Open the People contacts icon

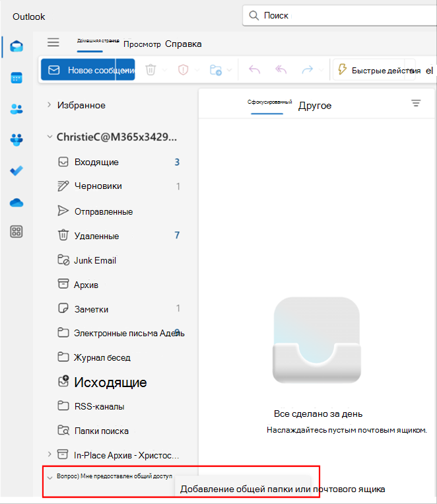click(17, 109)
